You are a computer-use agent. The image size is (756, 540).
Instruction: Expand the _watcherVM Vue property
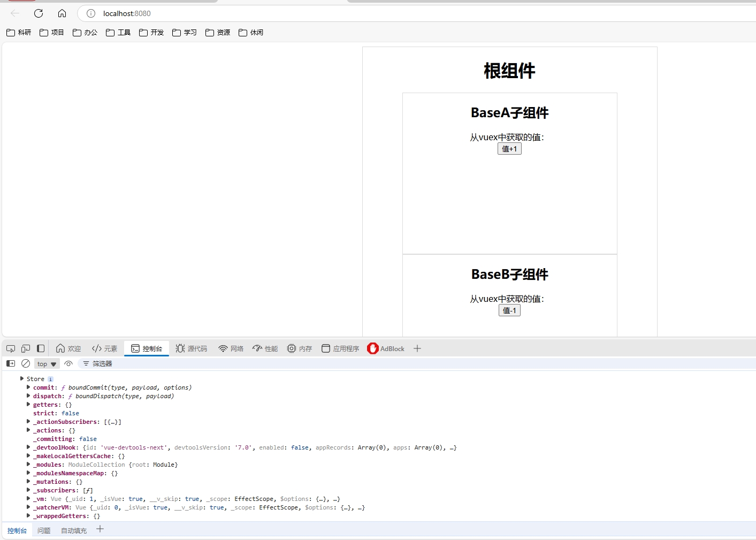click(x=28, y=507)
